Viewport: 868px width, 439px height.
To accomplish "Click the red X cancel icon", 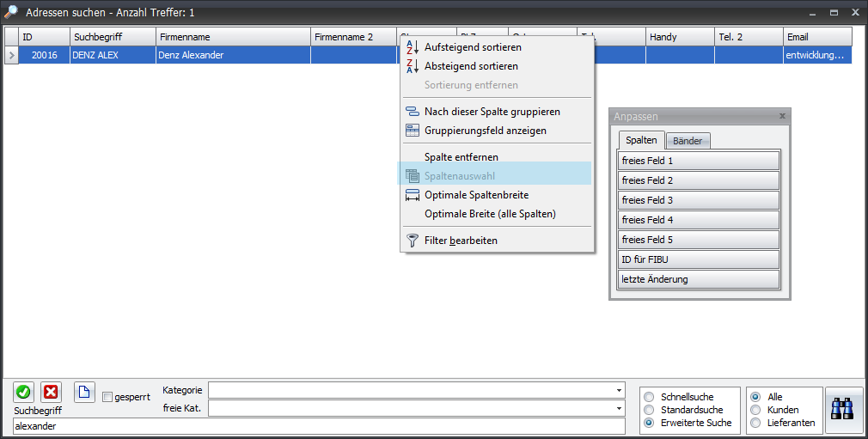I will tap(51, 392).
